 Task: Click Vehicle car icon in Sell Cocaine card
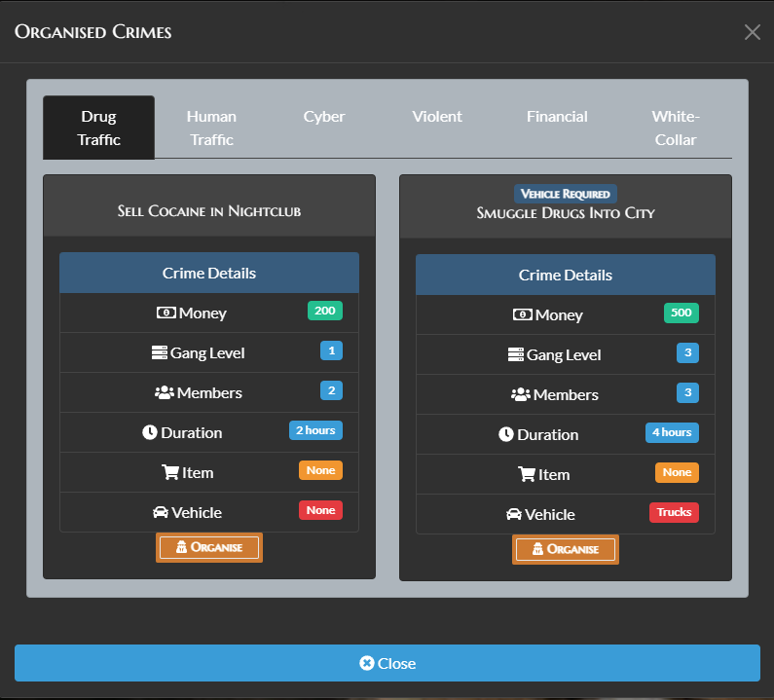[x=161, y=512]
